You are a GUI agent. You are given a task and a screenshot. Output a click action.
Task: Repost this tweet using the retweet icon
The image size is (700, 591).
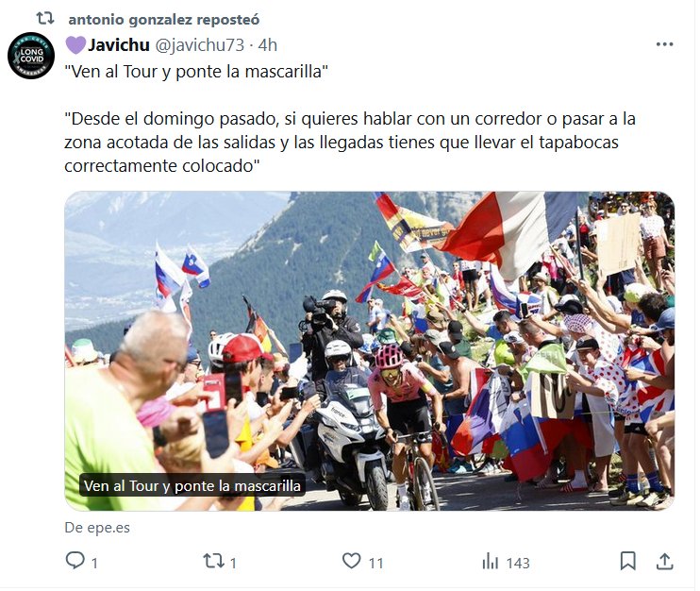213,561
